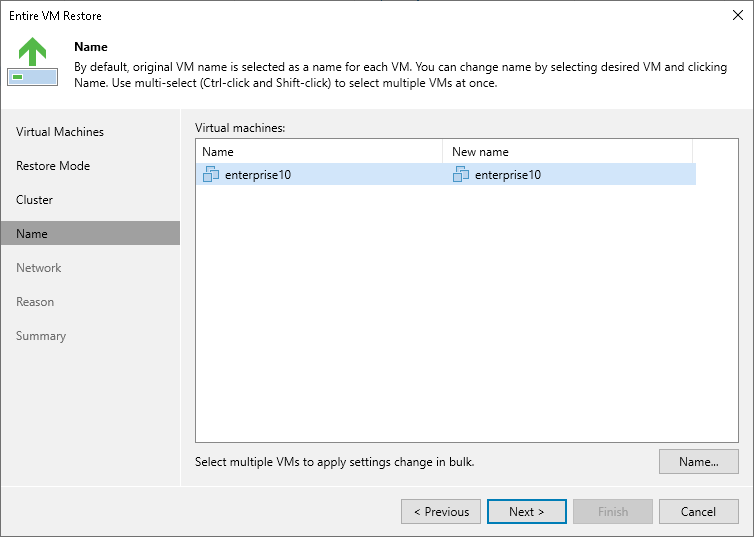Go to the Virtual Machines step

[60, 132]
